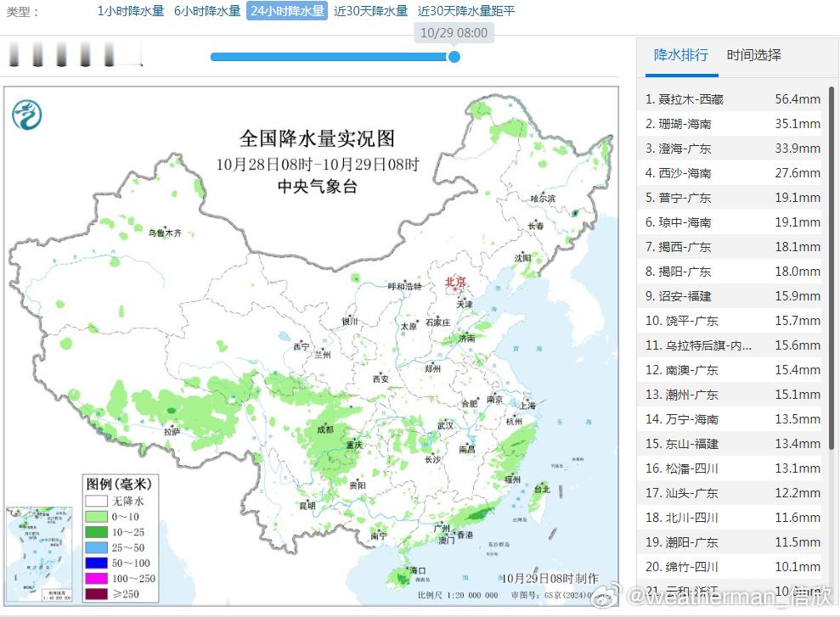Click the timeline slider handle
This screenshot has height=617, width=840.
454,57
